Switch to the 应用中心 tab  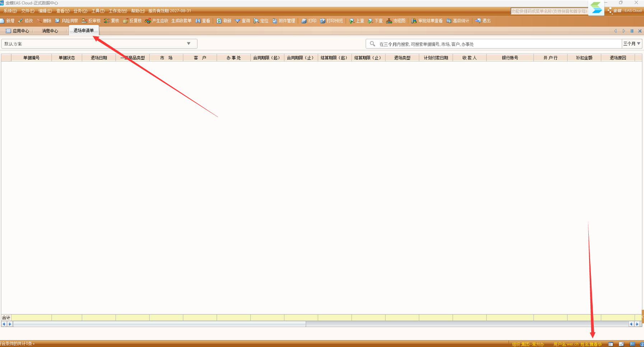[18, 31]
